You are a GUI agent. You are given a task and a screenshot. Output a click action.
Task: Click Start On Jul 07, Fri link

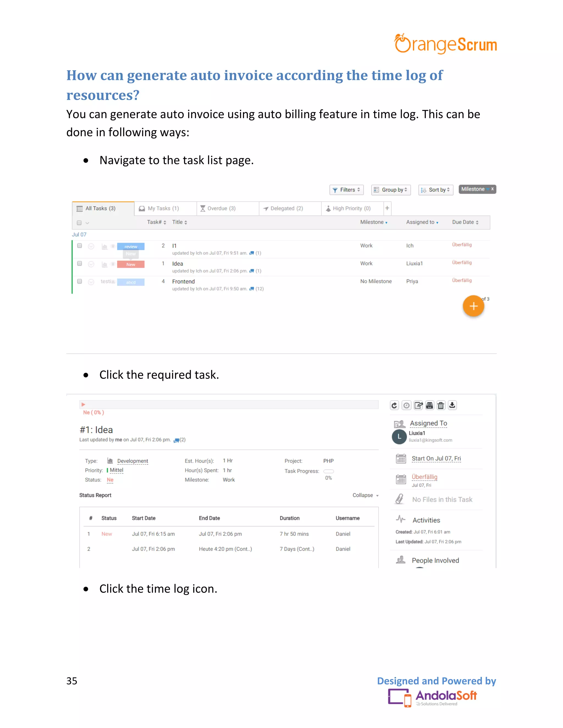point(436,459)
